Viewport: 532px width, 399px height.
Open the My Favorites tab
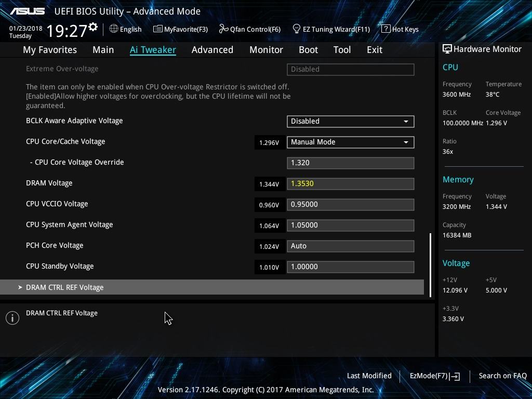[50, 50]
